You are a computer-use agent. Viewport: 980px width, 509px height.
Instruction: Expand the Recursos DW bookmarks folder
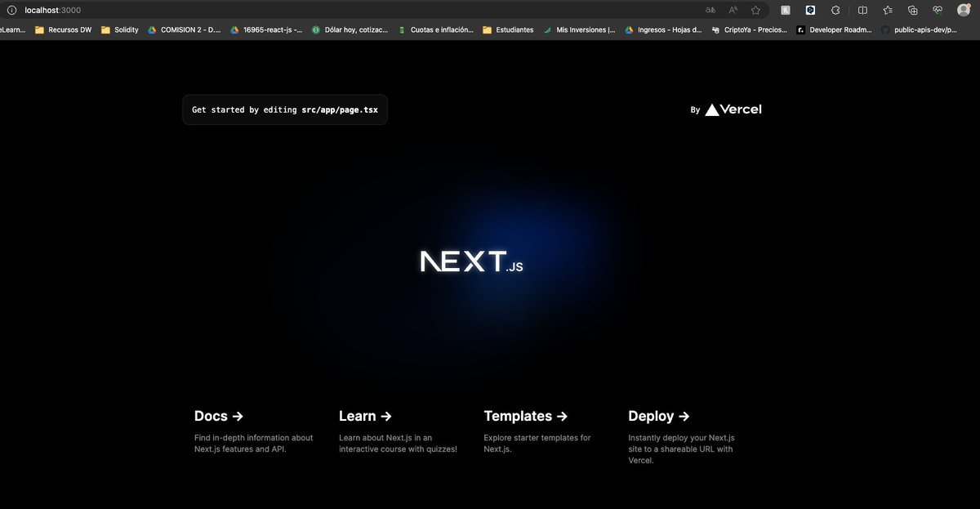63,29
